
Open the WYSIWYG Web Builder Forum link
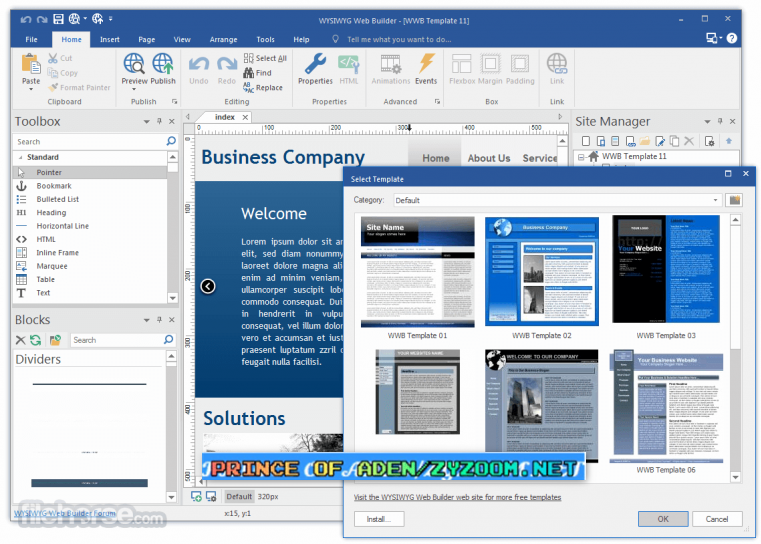point(65,513)
